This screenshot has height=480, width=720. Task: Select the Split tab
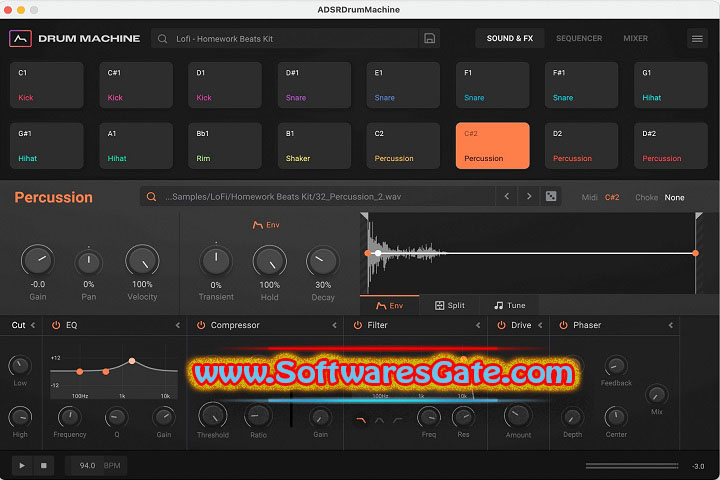pyautogui.click(x=450, y=305)
